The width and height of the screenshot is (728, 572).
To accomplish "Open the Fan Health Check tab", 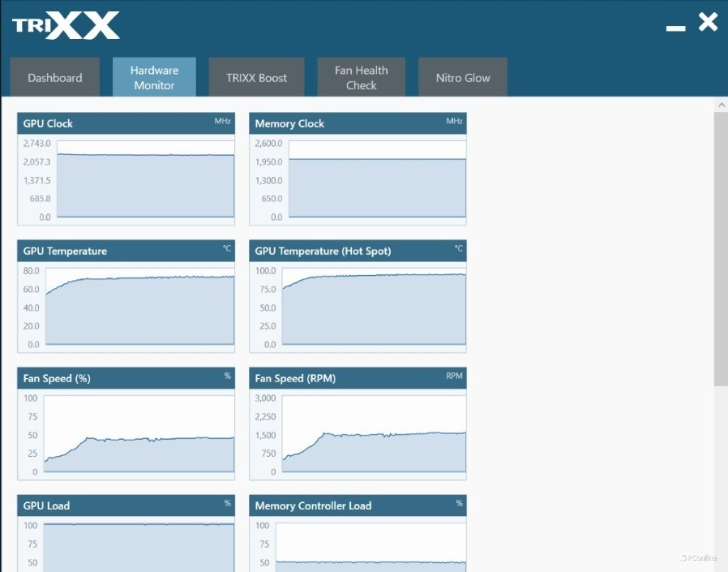I will coord(362,77).
